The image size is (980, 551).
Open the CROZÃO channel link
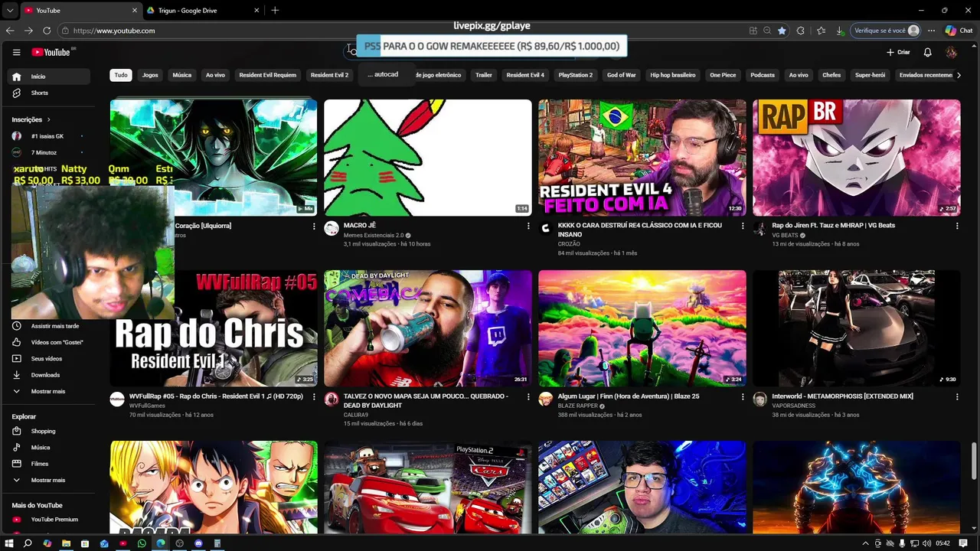click(569, 244)
